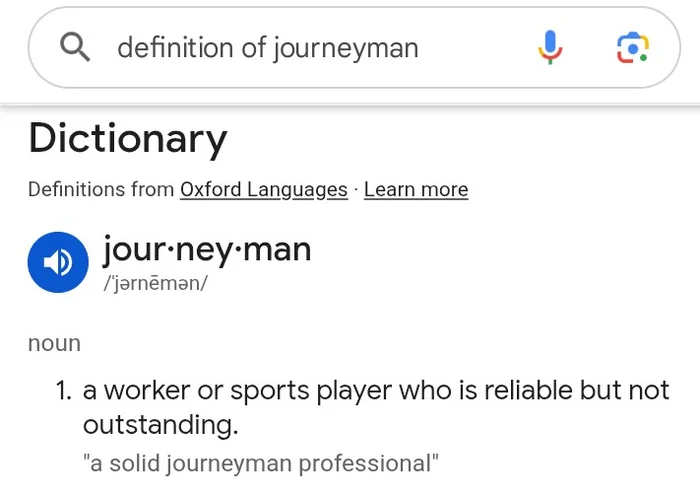Open the Oxford Languages link
Viewport: 700px width, 498px height.
click(x=264, y=189)
